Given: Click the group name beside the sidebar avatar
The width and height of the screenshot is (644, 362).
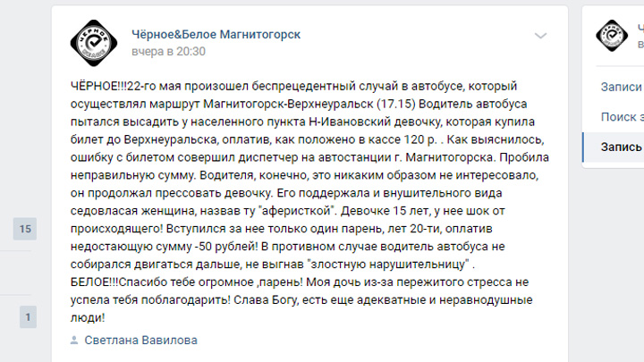Looking at the screenshot, I should (640, 28).
